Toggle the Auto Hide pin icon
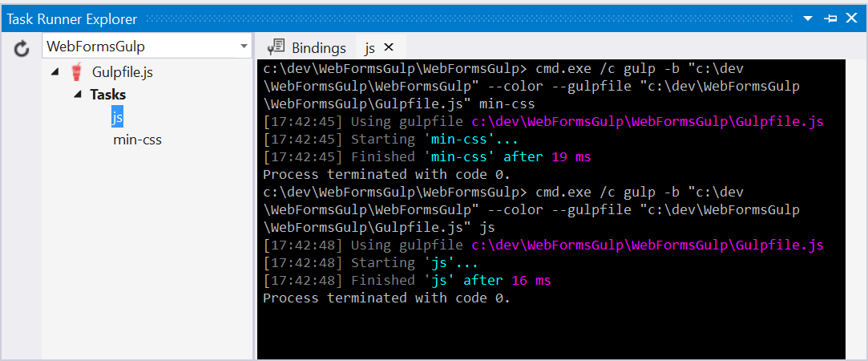The width and height of the screenshot is (868, 361). click(831, 18)
